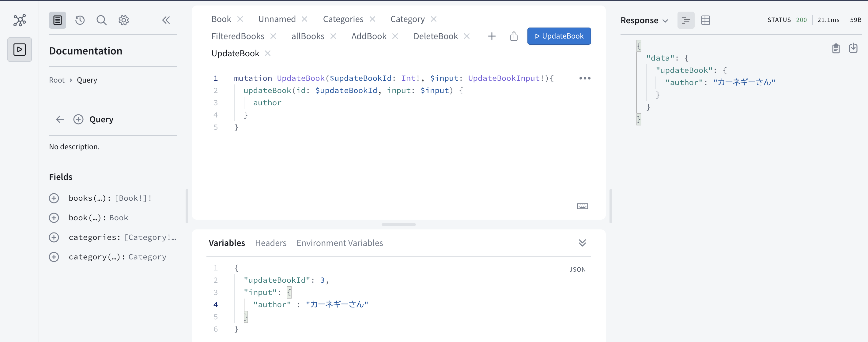This screenshot has height=342, width=868.
Task: Switch to the Category tab
Action: (x=407, y=19)
